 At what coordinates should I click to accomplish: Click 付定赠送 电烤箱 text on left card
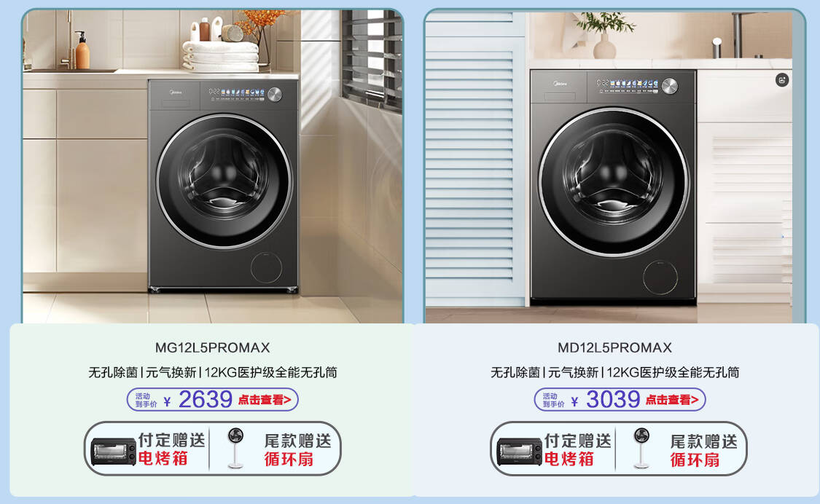click(x=171, y=449)
